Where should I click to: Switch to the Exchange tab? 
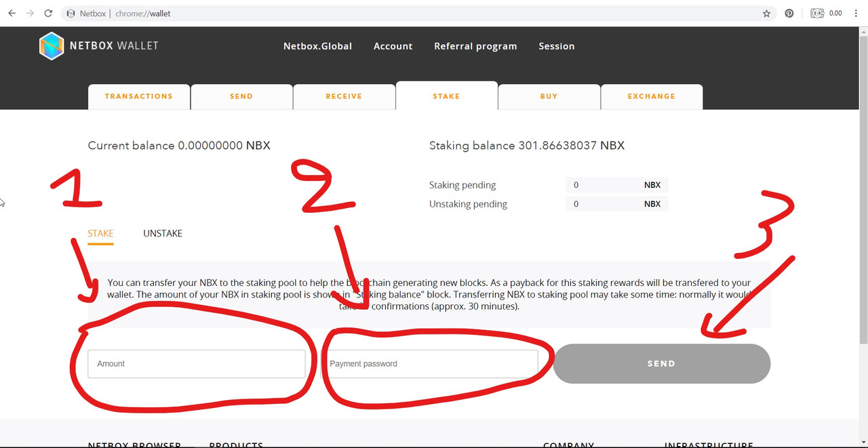coord(651,96)
